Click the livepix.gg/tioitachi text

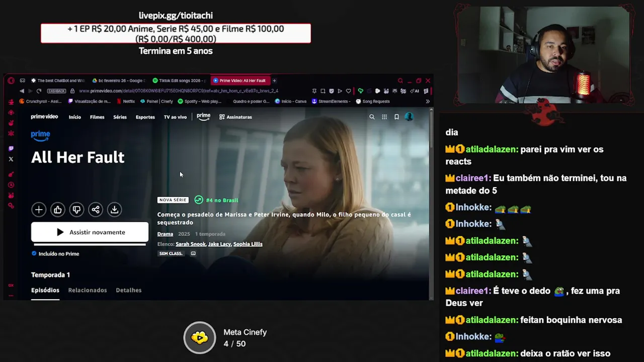point(176,16)
